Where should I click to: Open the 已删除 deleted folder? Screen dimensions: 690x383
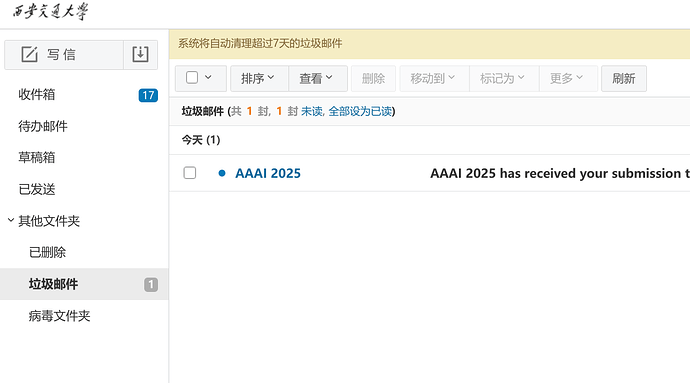48,252
